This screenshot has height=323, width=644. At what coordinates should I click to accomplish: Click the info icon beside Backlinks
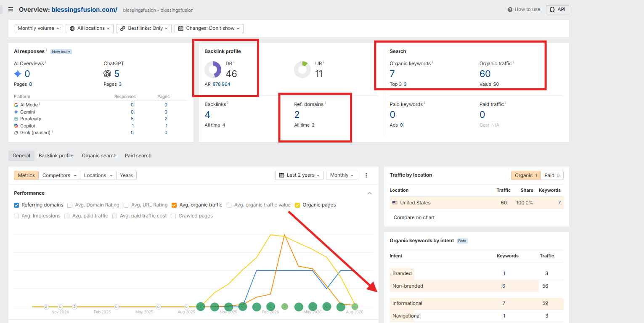228,103
